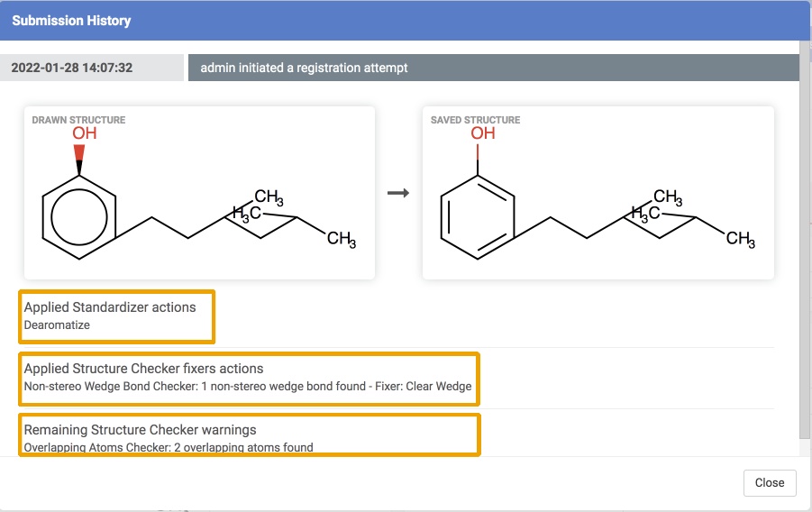
Task: Click the red OH label in Saved Structure
Action: [x=482, y=133]
